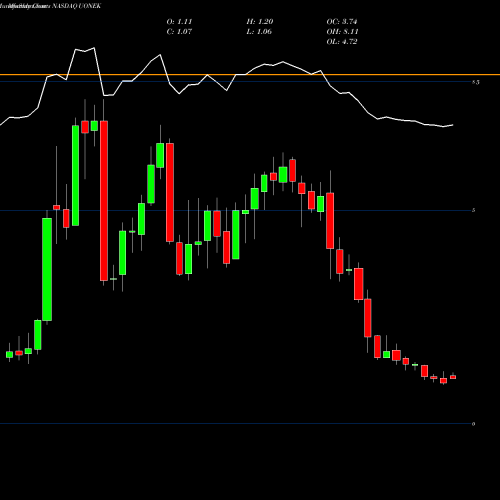Click the OC: 3.74 reading
Image resolution: width=500 pixels, height=500 pixels.
[342, 22]
